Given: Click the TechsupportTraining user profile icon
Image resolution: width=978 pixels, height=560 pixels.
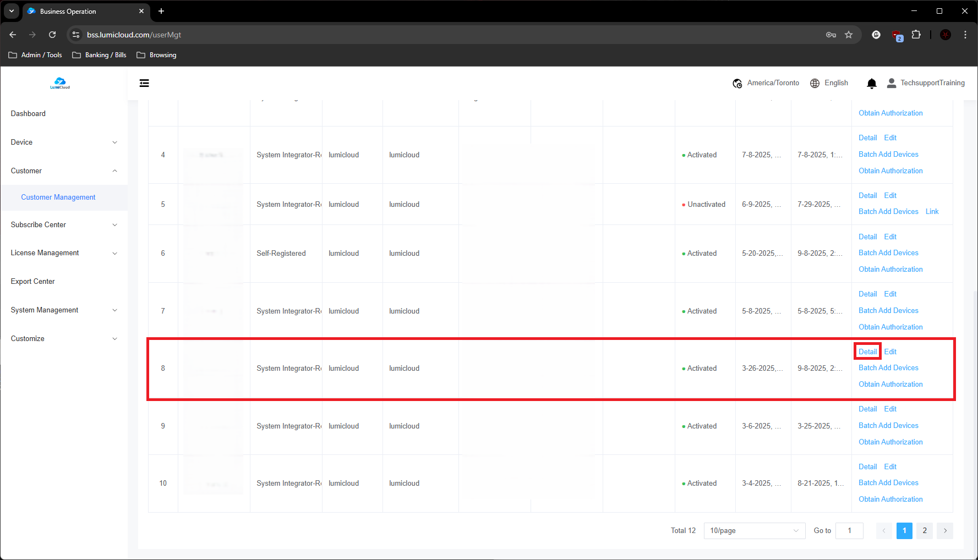Looking at the screenshot, I should tap(892, 83).
